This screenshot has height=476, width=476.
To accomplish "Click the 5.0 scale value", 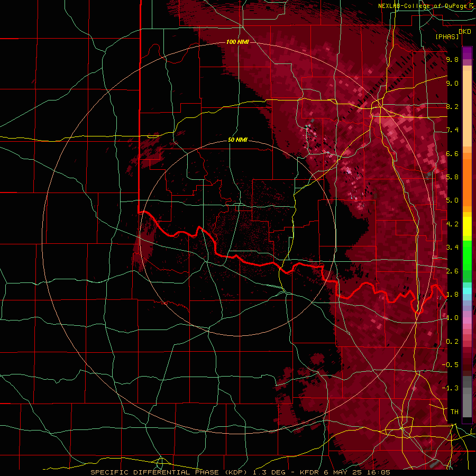I will tap(452, 200).
